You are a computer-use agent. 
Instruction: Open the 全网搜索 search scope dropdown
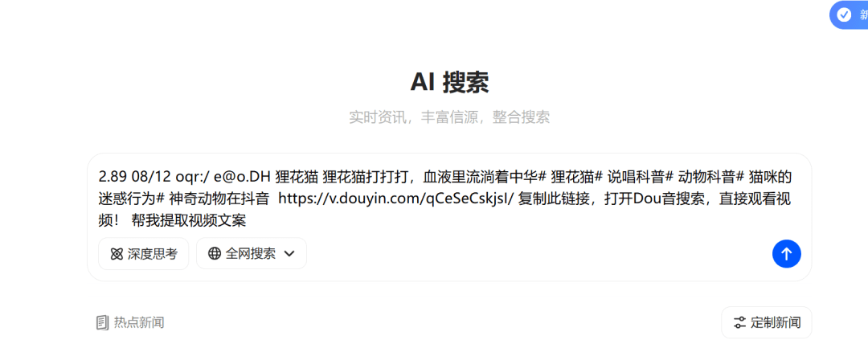click(252, 254)
